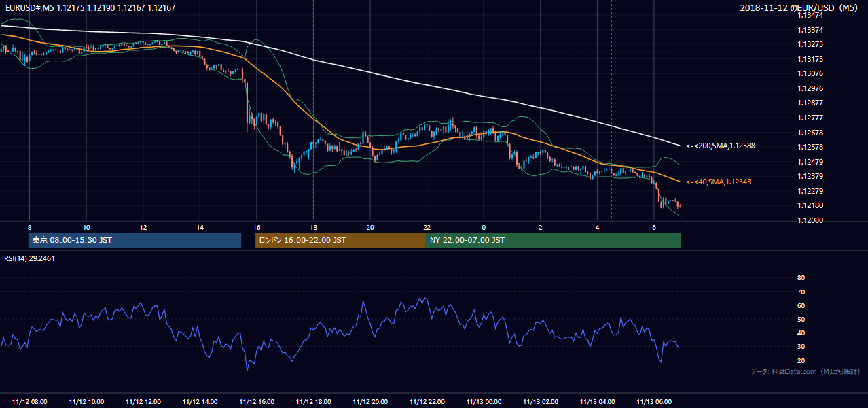
Task: Click the 11/12 12:00 date label
Action: [x=143, y=402]
